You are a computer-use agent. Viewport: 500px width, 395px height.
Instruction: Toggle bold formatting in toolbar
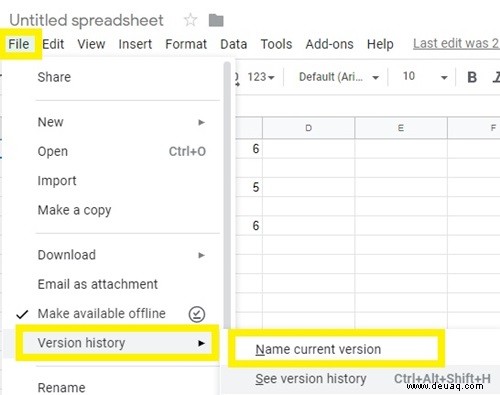pyautogui.click(x=472, y=77)
